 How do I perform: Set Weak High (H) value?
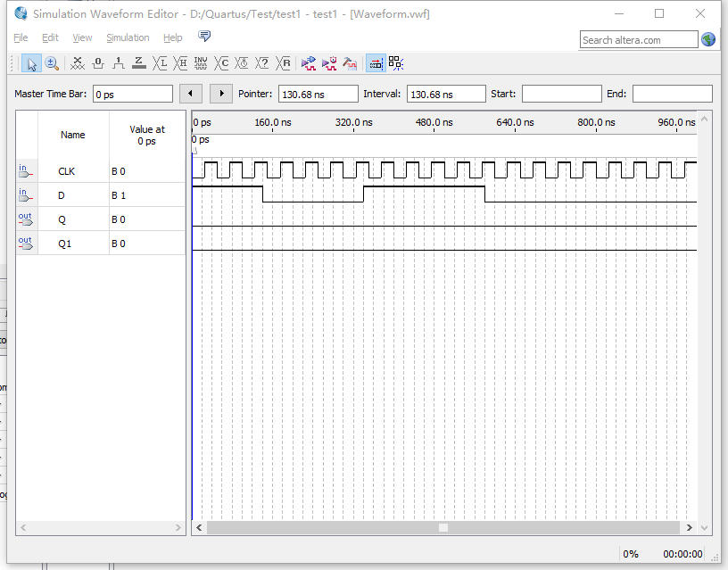[x=180, y=63]
